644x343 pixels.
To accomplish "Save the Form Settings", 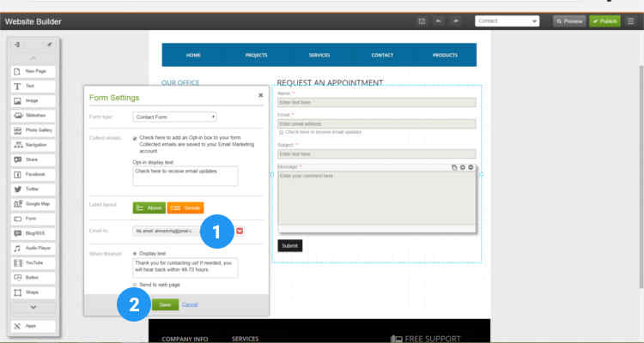I will tap(165, 305).
